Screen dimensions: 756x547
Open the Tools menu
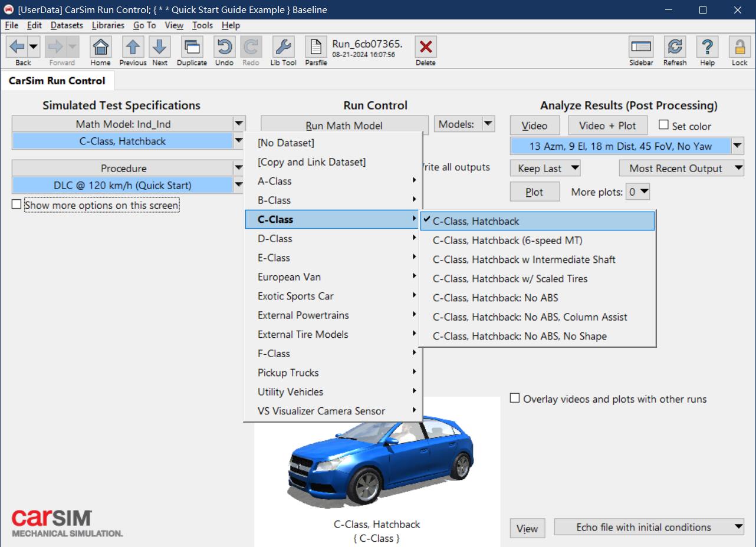202,25
